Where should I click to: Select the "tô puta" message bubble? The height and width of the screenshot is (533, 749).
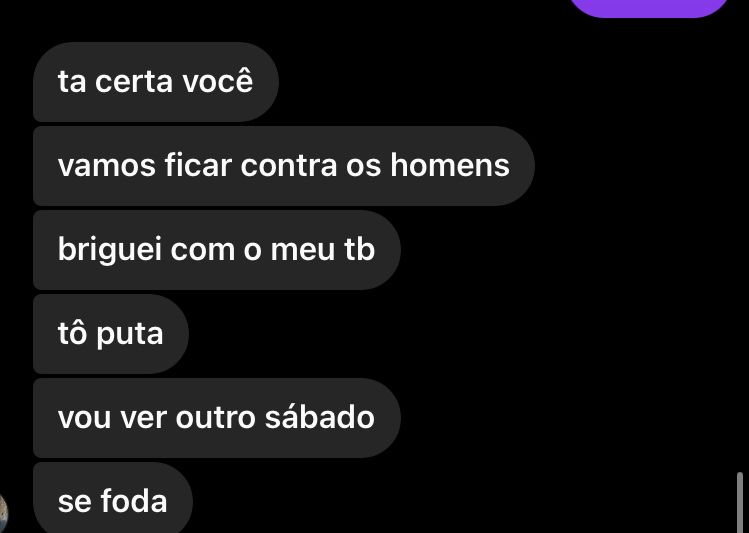(111, 334)
